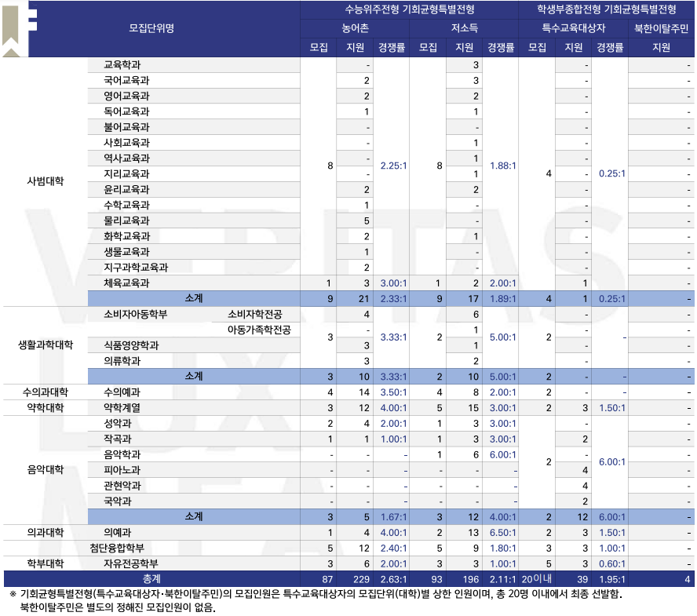Select the 관현악과 row label
Viewport: 697px width, 616px height.
tap(122, 485)
